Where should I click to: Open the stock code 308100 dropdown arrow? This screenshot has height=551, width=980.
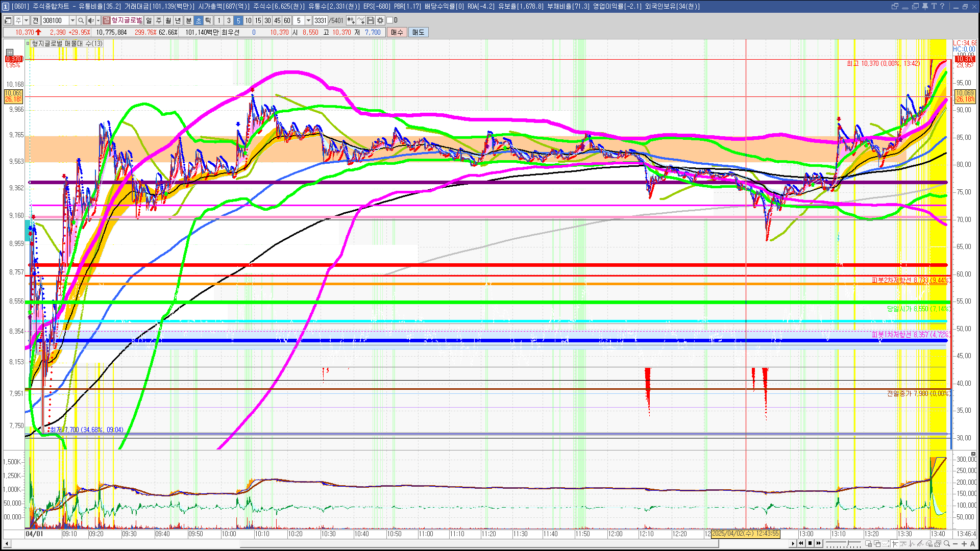click(72, 20)
